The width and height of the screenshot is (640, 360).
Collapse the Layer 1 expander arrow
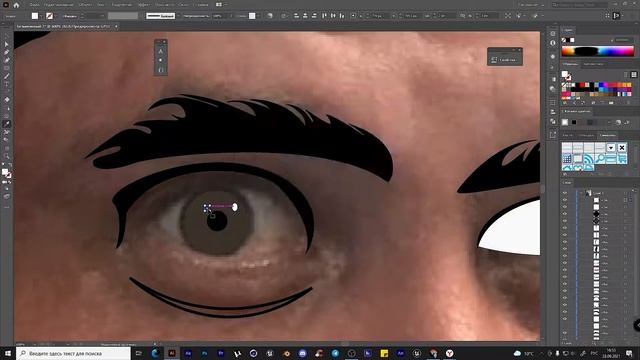point(581,193)
